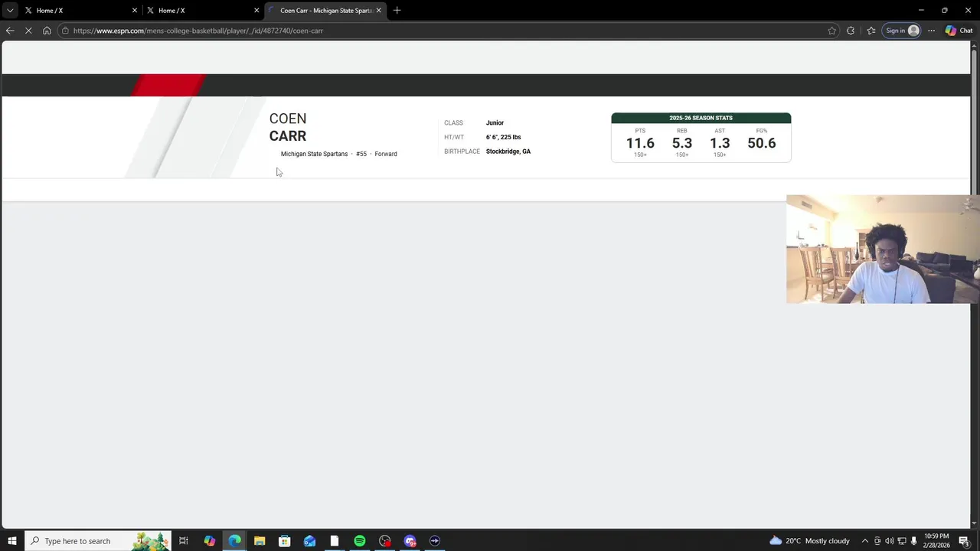
Task: Click the webcam overlay video
Action: [x=883, y=249]
